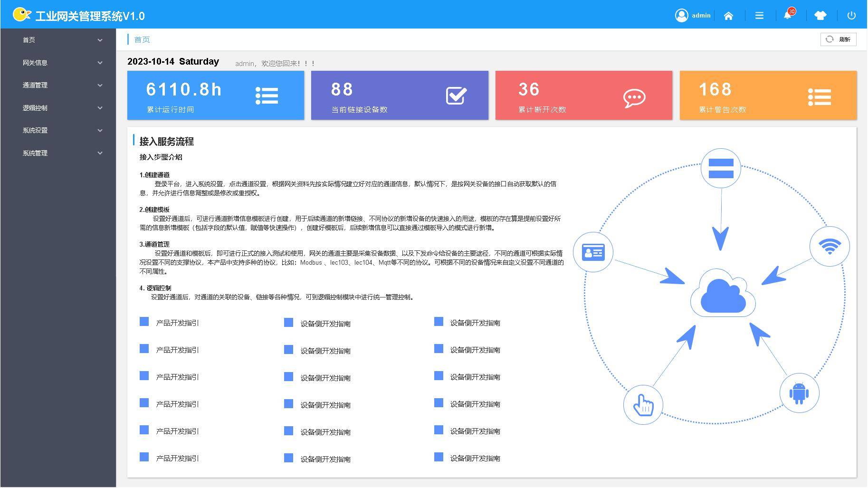Open the first 产品开发指引 link

[177, 323]
